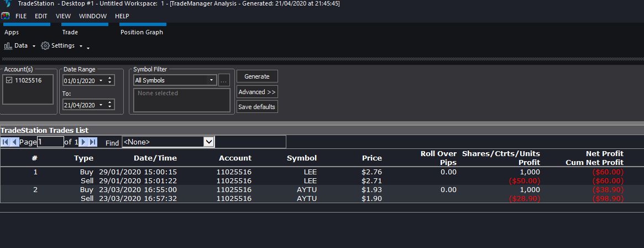The height and width of the screenshot is (248, 644).
Task: Switch to the Position Graph tab
Action: (142, 32)
